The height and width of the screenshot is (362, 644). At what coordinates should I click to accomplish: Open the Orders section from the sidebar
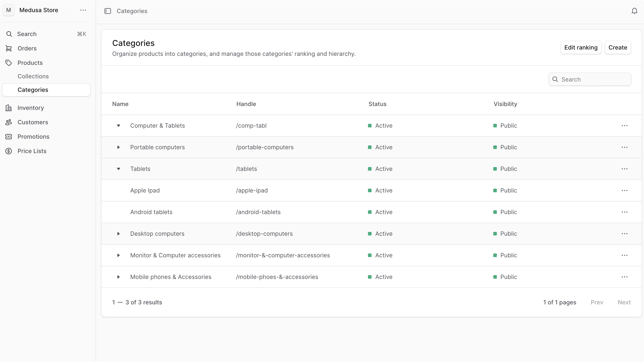27,48
